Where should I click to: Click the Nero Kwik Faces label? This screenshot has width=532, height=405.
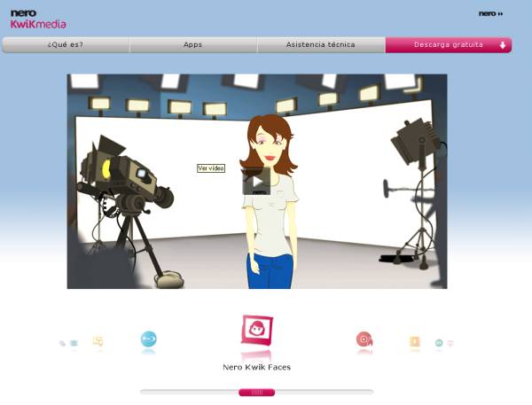click(257, 367)
